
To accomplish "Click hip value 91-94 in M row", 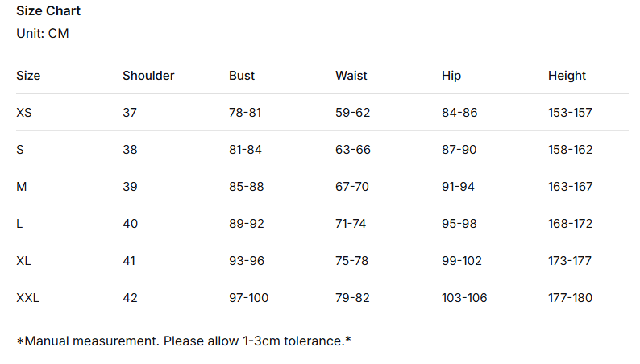I will 459,187.
